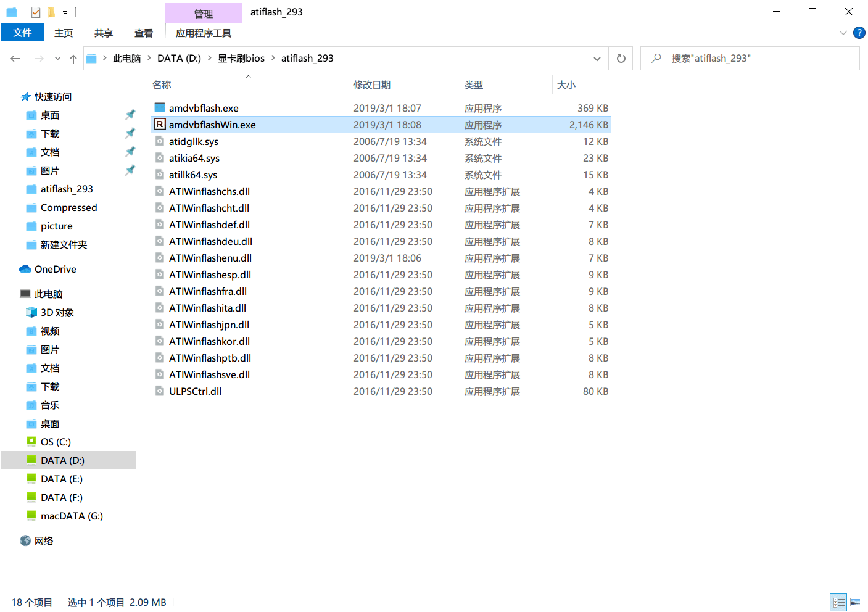Screen dimensions: 868x612
Task: Open the 文件 menu tab
Action: (22, 33)
